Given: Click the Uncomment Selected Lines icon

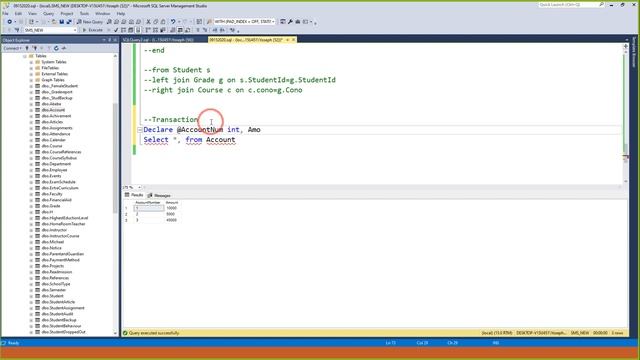Looking at the screenshot, I should (x=205, y=30).
